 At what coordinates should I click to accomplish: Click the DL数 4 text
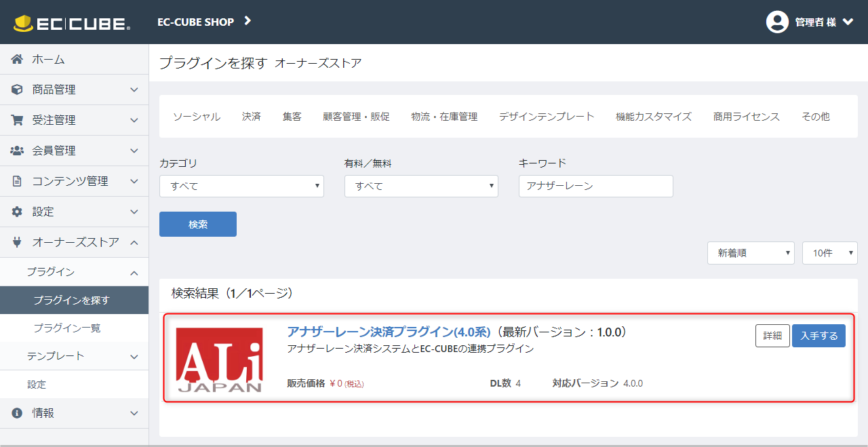click(505, 383)
